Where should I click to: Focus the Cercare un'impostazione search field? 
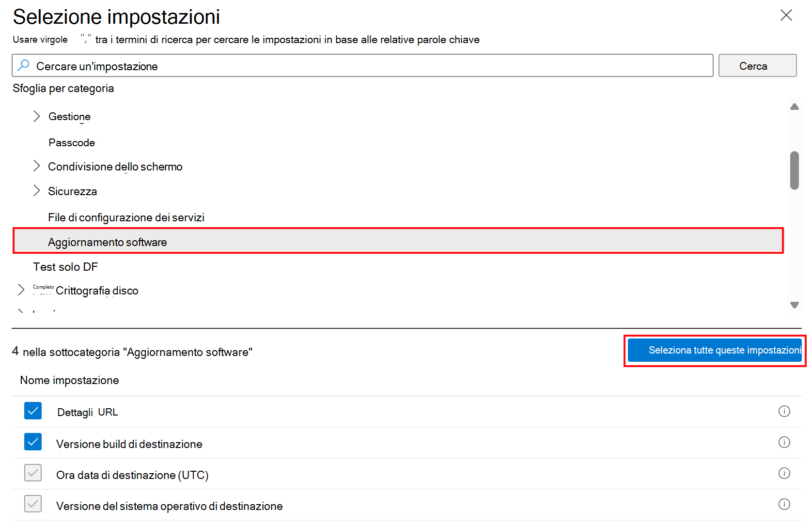pyautogui.click(x=362, y=65)
